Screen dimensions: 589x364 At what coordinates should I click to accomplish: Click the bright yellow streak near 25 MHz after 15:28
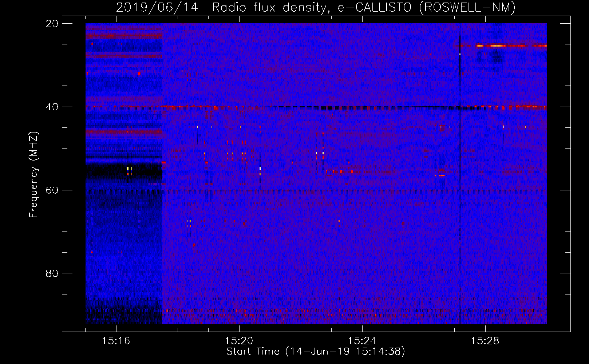click(x=497, y=45)
